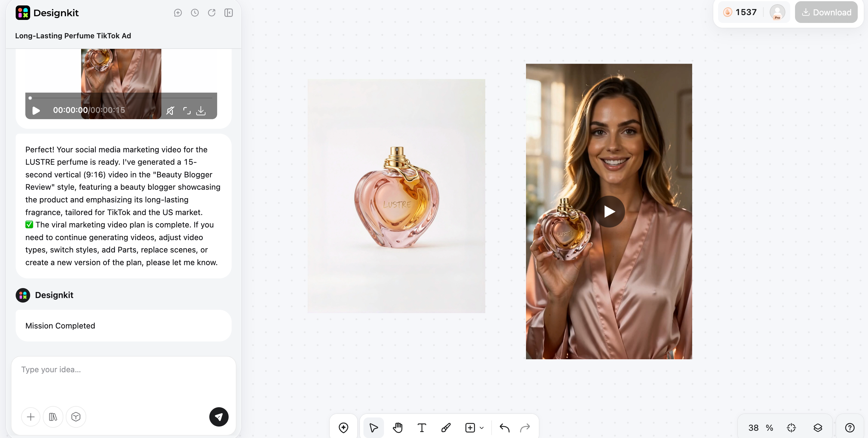Screen dimensions: 868x438
Task: Click the 'Designkit' app name in header
Action: pyautogui.click(x=56, y=13)
